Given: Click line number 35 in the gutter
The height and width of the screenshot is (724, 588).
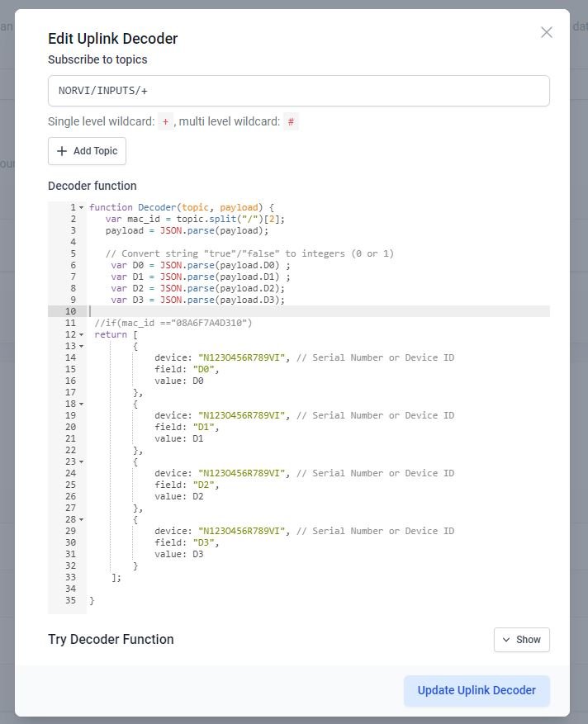Looking at the screenshot, I should [69, 601].
